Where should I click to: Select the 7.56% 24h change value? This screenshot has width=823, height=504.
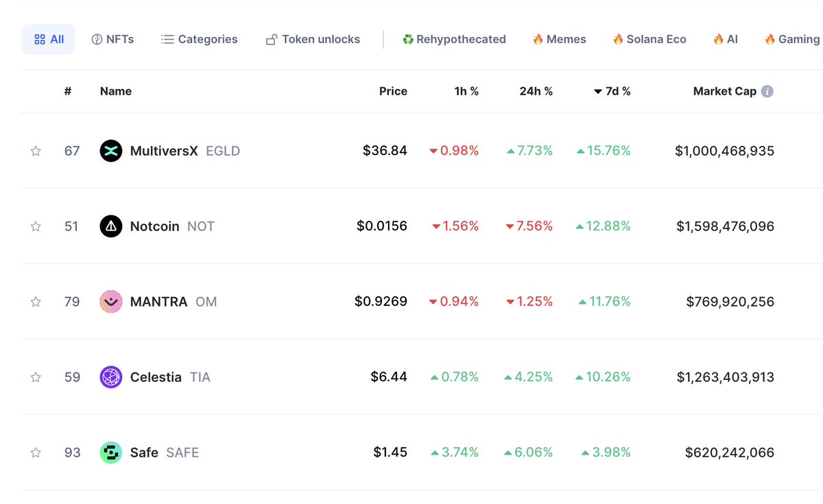[529, 226]
